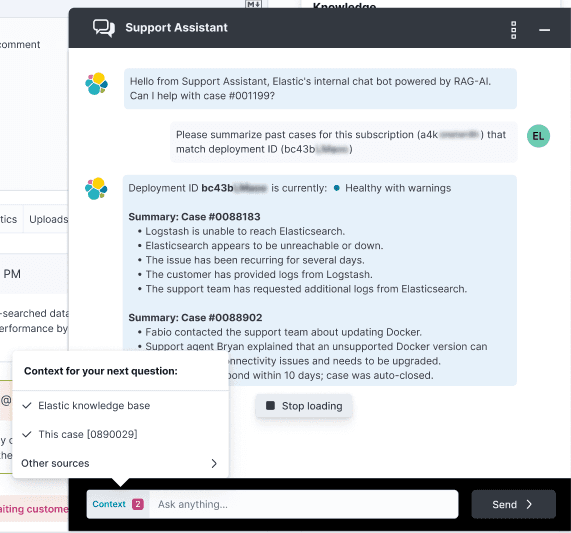The width and height of the screenshot is (571, 533).
Task: Click the Elastic logo beside the greeting message
Action: click(97, 83)
